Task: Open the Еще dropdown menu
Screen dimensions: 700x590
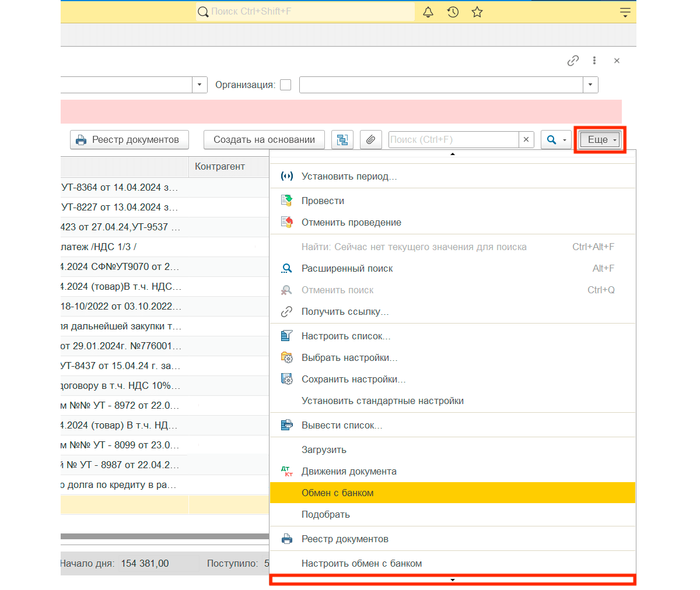Action: click(x=600, y=140)
